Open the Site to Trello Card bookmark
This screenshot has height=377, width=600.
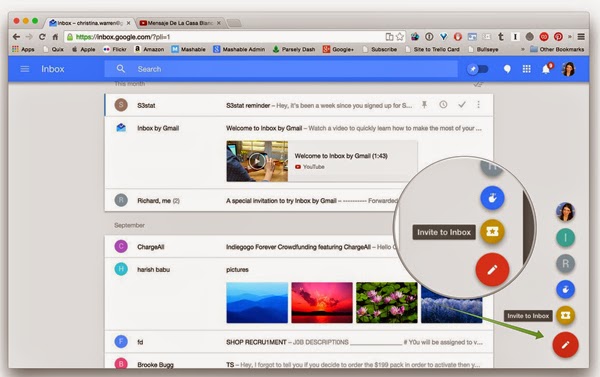(432, 49)
